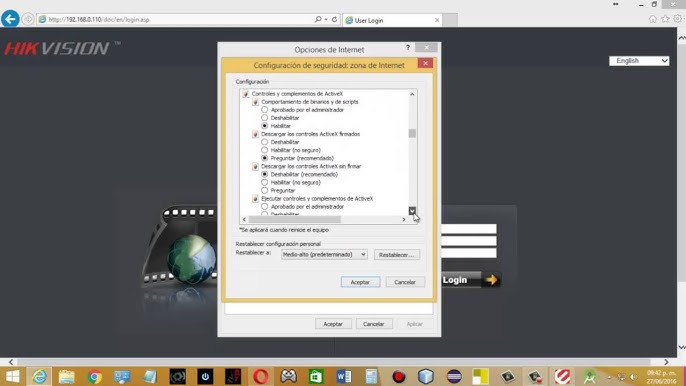Open the Favorites star icon
The width and height of the screenshot is (686, 386).
pos(665,19)
